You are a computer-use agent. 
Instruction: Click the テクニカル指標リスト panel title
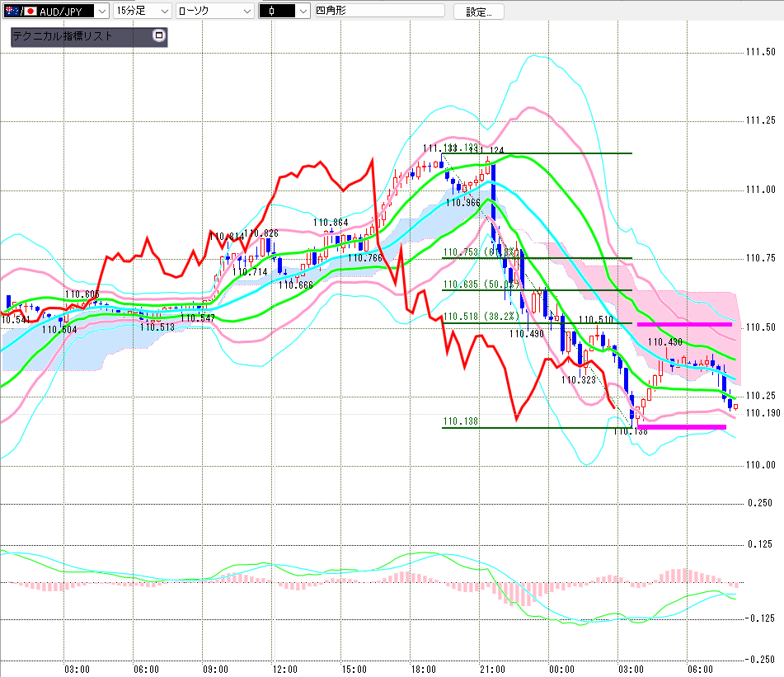point(63,36)
